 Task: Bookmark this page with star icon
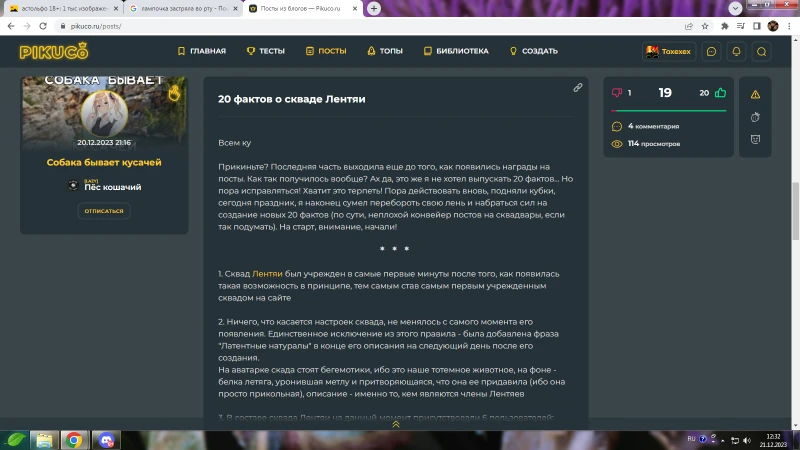[x=705, y=26]
